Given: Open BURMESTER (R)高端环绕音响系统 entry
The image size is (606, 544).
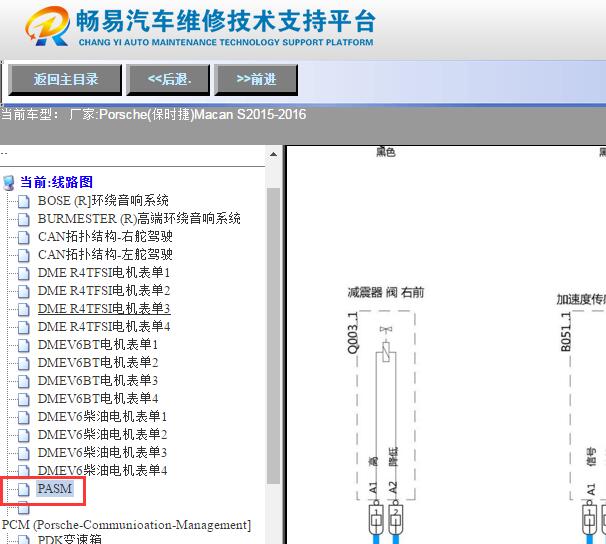Looking at the screenshot, I should tap(139, 219).
